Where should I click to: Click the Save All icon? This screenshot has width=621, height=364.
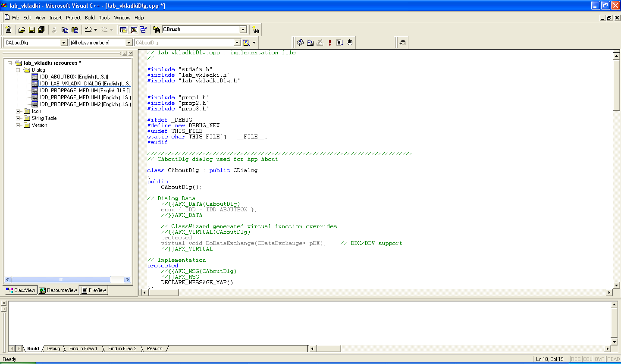pos(41,30)
